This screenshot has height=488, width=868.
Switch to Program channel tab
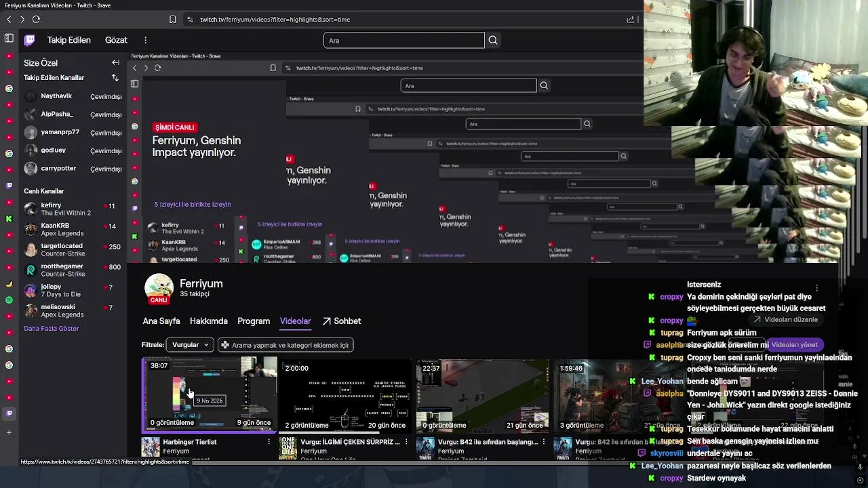(x=254, y=321)
